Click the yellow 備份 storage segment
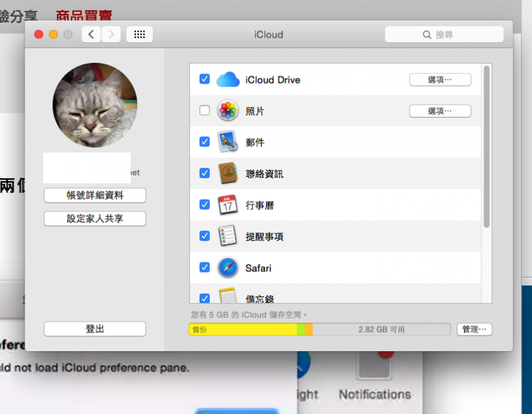Screen dimensions: 532x414 click(243, 330)
